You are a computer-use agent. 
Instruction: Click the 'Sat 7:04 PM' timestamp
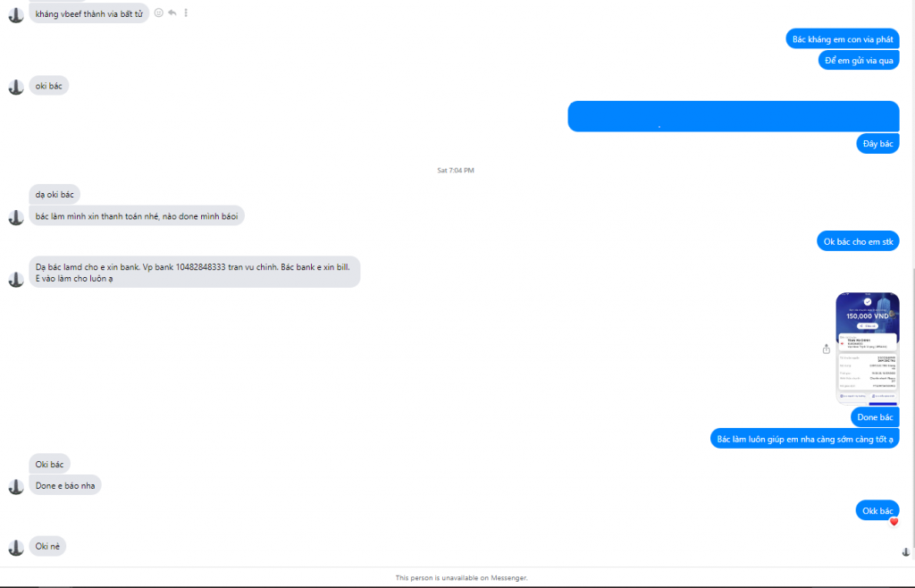click(456, 171)
